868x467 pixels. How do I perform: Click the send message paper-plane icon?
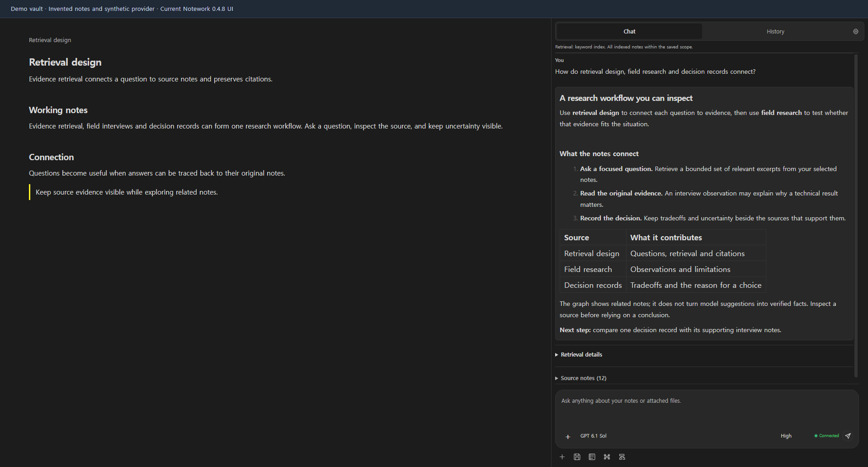tap(848, 436)
